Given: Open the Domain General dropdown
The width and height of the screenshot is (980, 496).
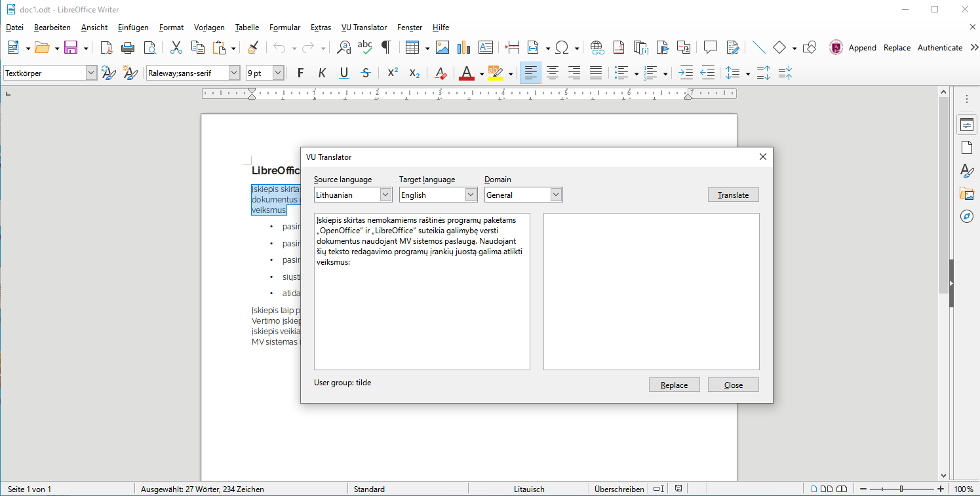Looking at the screenshot, I should 556,195.
